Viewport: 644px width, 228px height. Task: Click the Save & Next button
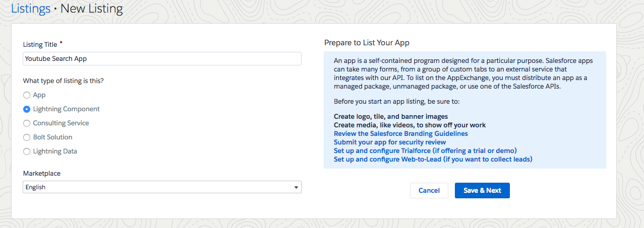coord(482,190)
